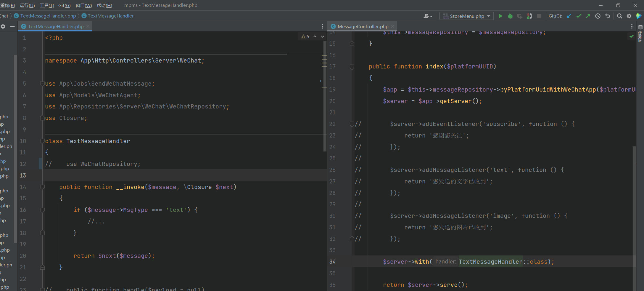The height and width of the screenshot is (291, 644).
Task: Collapse class TextMessageHandler fold marker
Action: [42, 141]
